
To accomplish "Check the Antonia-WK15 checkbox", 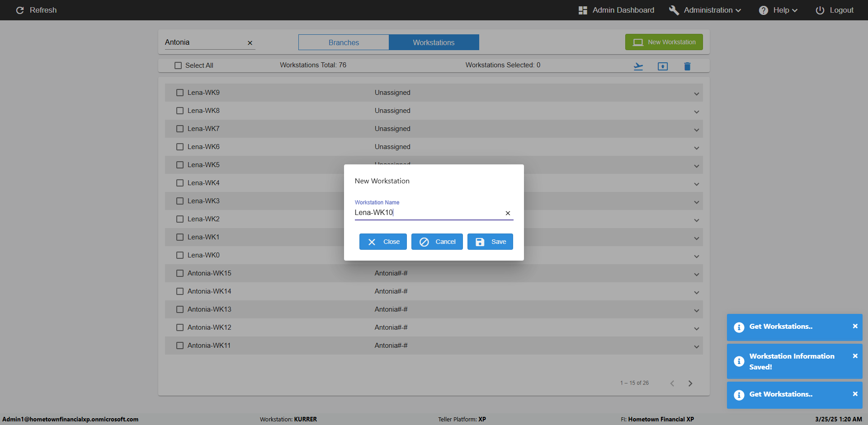I will (180, 273).
